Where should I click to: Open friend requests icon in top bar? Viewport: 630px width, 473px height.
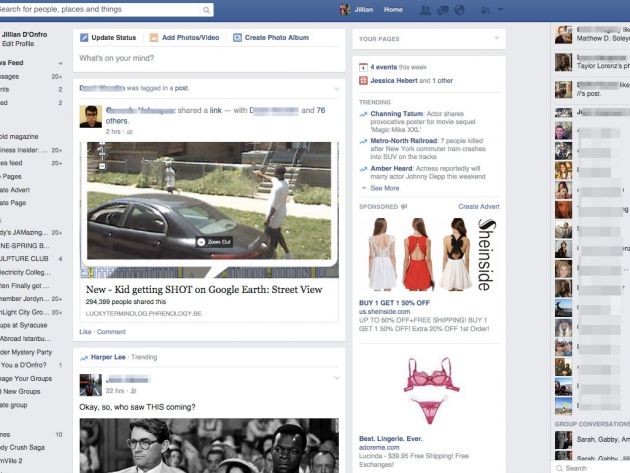(x=425, y=10)
